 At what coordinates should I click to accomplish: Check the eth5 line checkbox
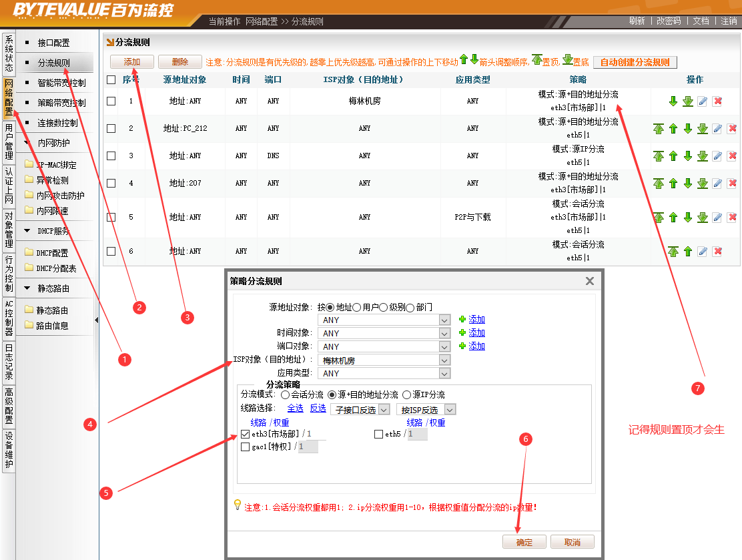point(379,435)
